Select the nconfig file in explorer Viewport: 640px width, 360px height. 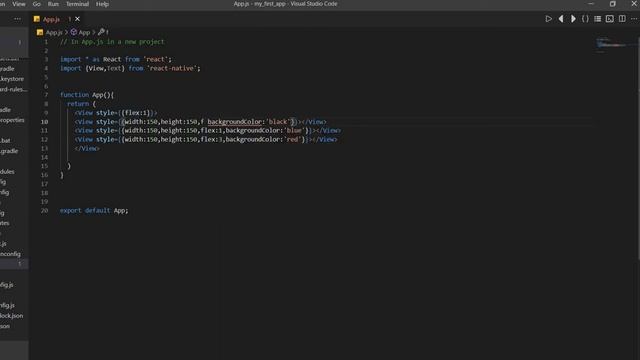click(x=10, y=254)
